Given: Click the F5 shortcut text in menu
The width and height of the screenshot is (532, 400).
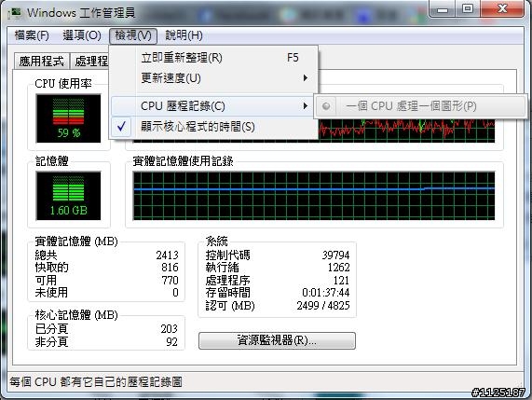Looking at the screenshot, I should (x=293, y=58).
